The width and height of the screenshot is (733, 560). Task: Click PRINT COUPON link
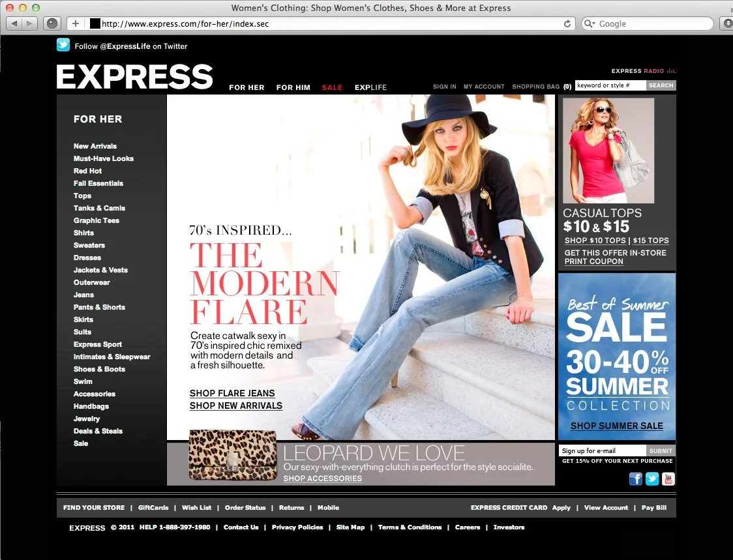coord(593,261)
